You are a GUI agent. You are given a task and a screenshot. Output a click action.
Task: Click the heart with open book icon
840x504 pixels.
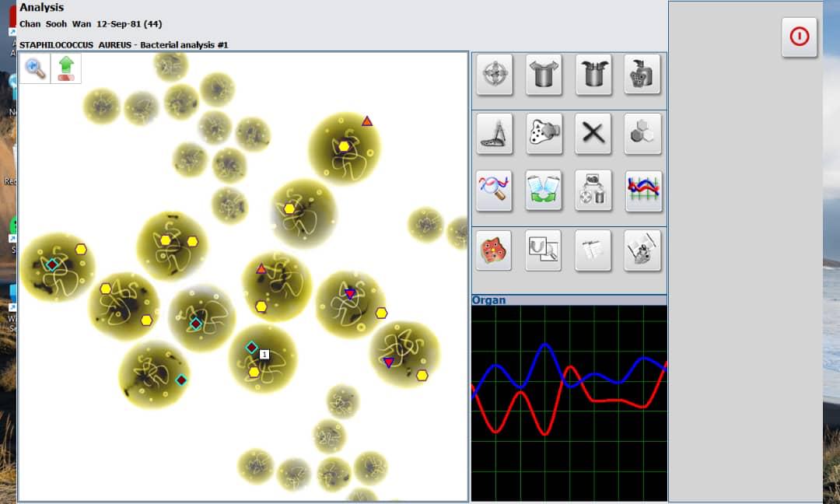tap(642, 250)
